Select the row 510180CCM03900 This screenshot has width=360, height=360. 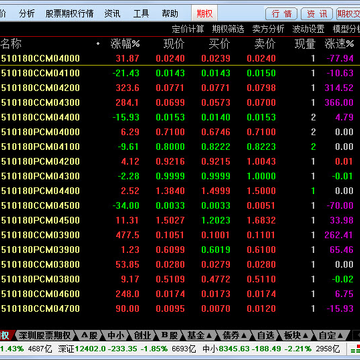click(x=180, y=235)
